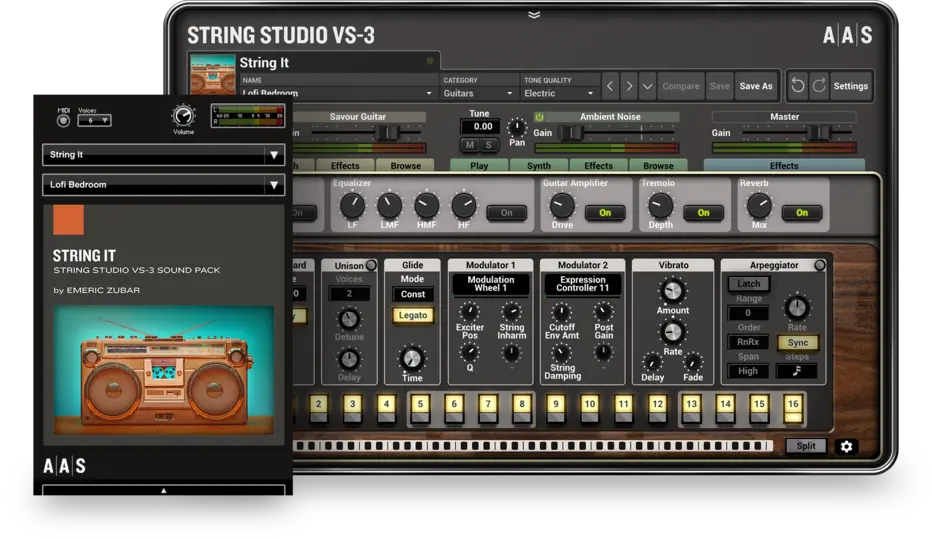Click the Tune value field

click(482, 127)
